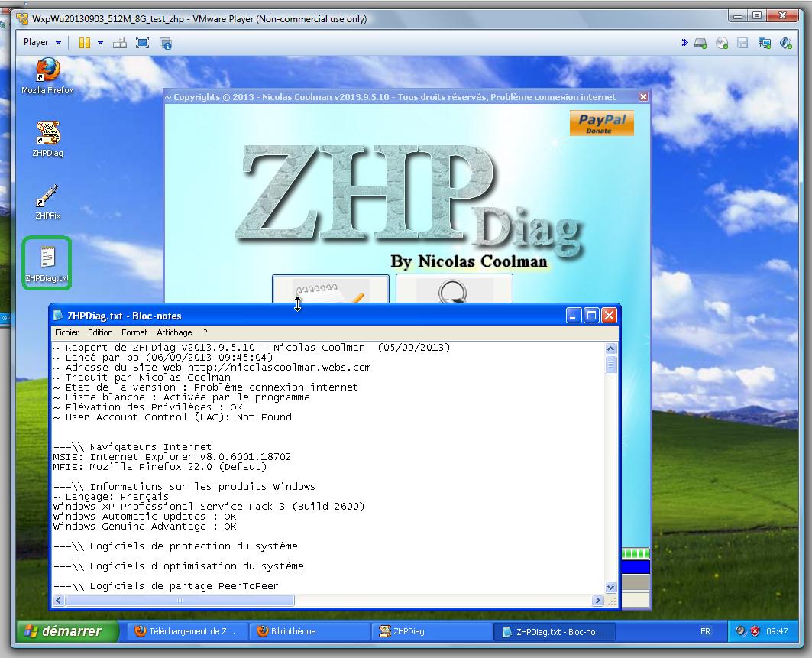This screenshot has height=658, width=812.
Task: Click the vertical scrollbar thumb in Bloc-notes
Action: pos(610,365)
